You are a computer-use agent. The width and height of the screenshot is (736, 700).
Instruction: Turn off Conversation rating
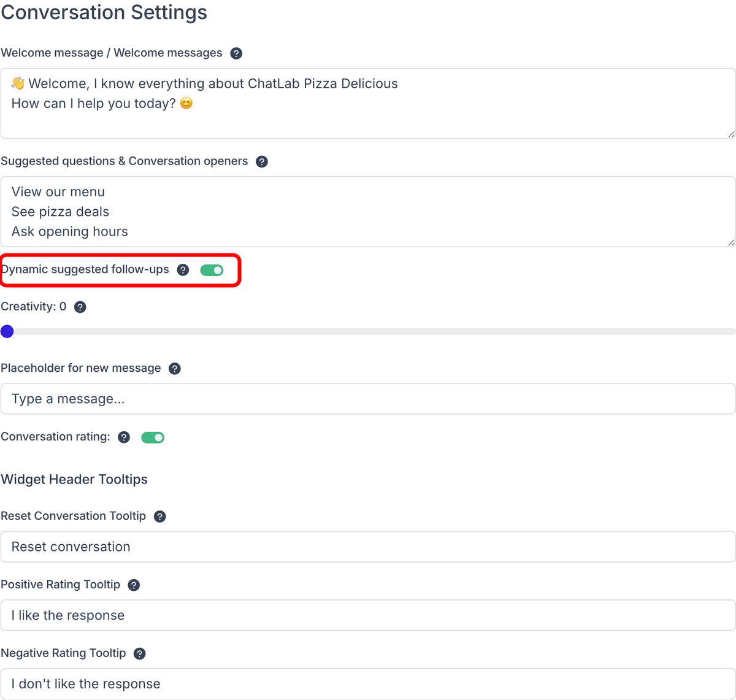tap(153, 437)
